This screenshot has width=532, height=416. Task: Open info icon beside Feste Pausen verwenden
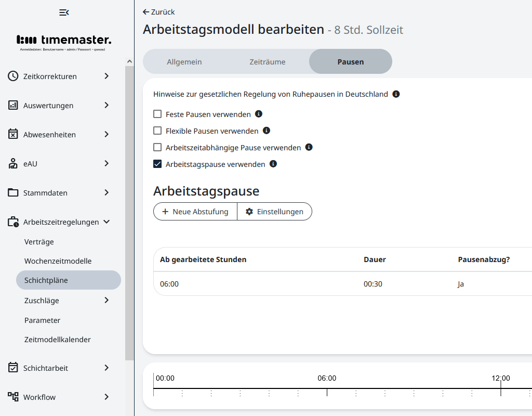pos(259,114)
